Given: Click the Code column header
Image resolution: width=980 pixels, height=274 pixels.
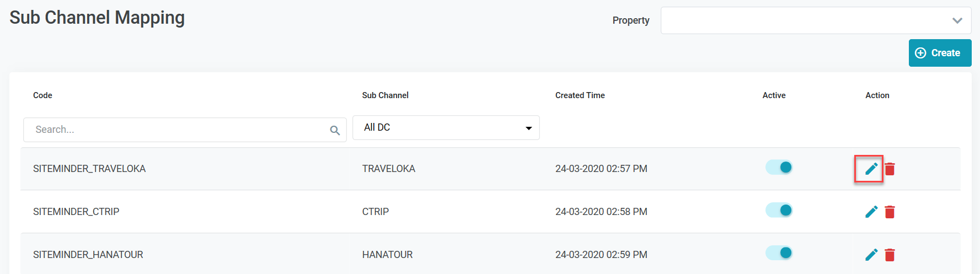Looking at the screenshot, I should tap(42, 95).
